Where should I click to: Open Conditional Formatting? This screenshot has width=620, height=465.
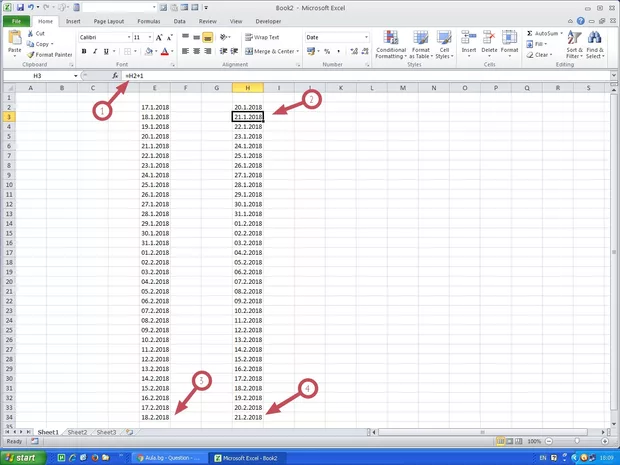pyautogui.click(x=391, y=45)
